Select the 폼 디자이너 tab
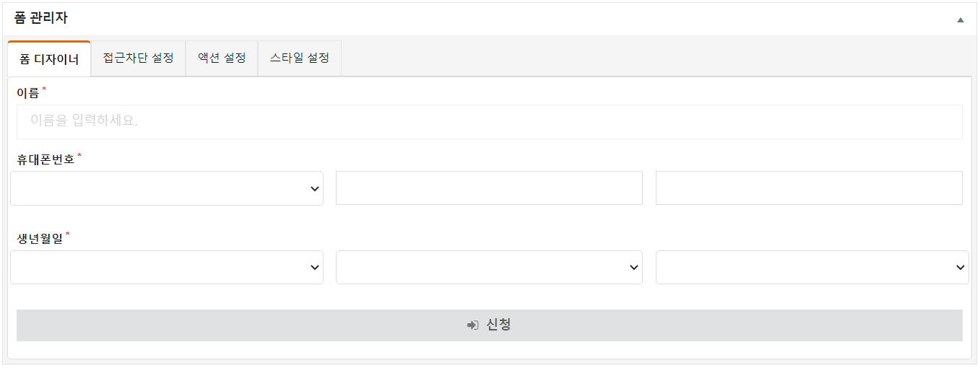This screenshot has width=980, height=368. click(x=49, y=59)
